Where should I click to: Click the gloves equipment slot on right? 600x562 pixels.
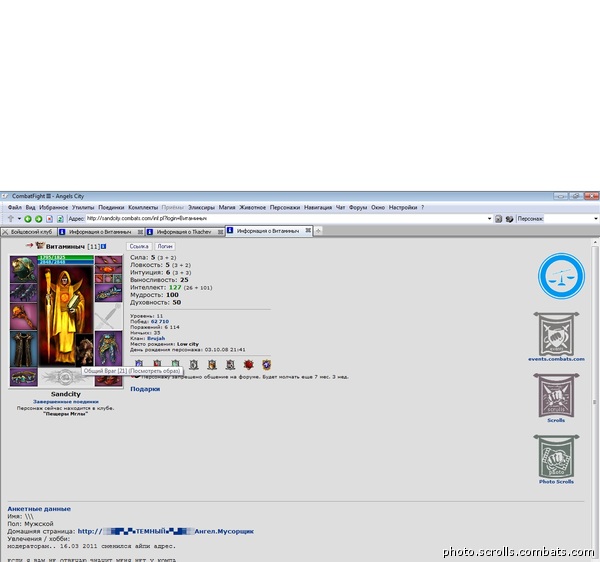point(108,293)
